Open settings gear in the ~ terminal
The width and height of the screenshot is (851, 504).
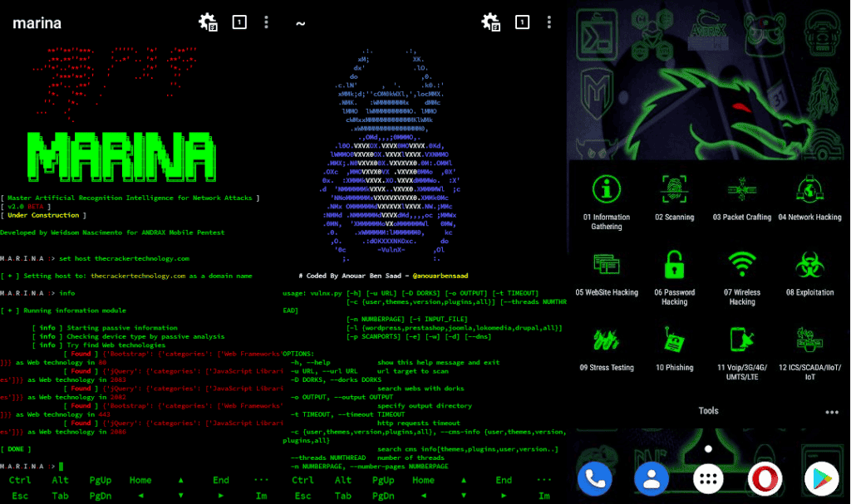pos(490,22)
